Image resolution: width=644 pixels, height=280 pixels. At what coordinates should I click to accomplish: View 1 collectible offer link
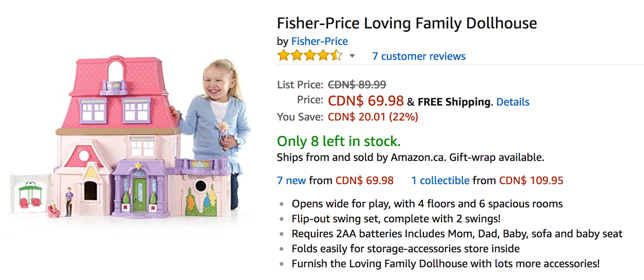(x=440, y=180)
